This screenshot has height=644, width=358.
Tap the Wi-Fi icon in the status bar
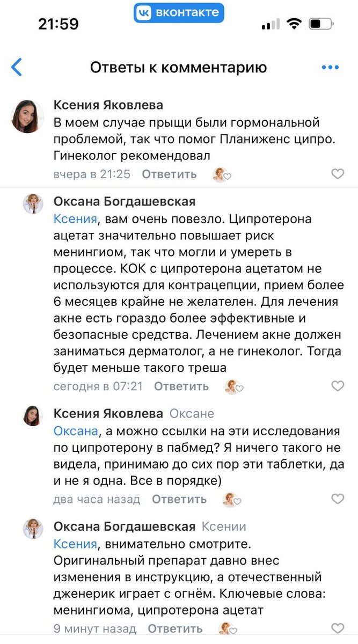coord(296,23)
